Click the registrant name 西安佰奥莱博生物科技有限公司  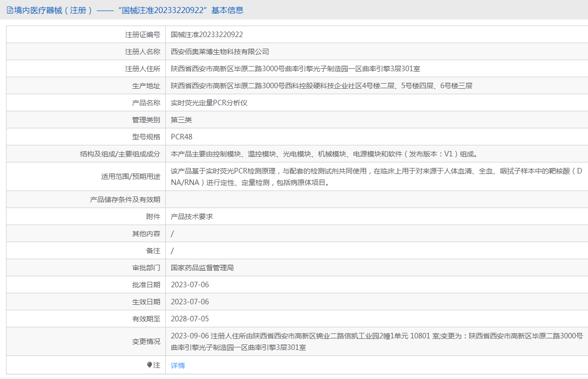click(x=220, y=52)
